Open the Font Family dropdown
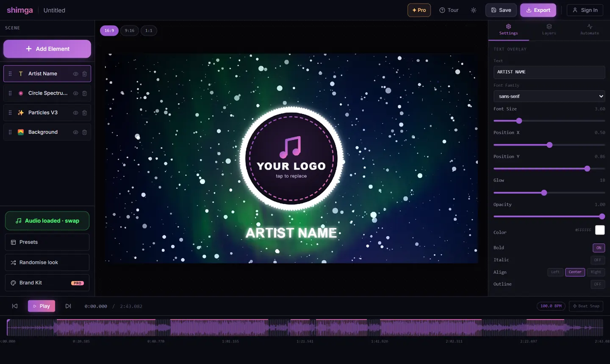The width and height of the screenshot is (610, 364). pyautogui.click(x=549, y=96)
